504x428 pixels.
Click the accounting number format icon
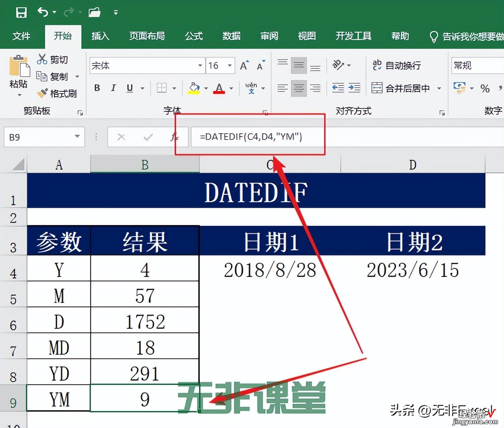[x=460, y=88]
